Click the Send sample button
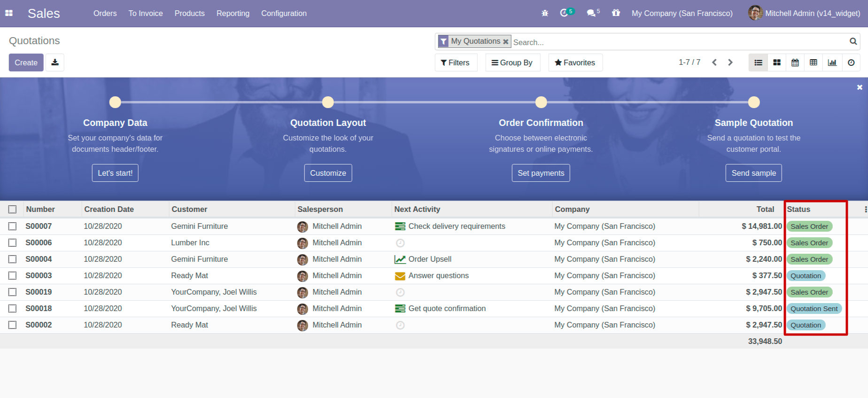Screen dimensions: 868x398 [x=754, y=173]
